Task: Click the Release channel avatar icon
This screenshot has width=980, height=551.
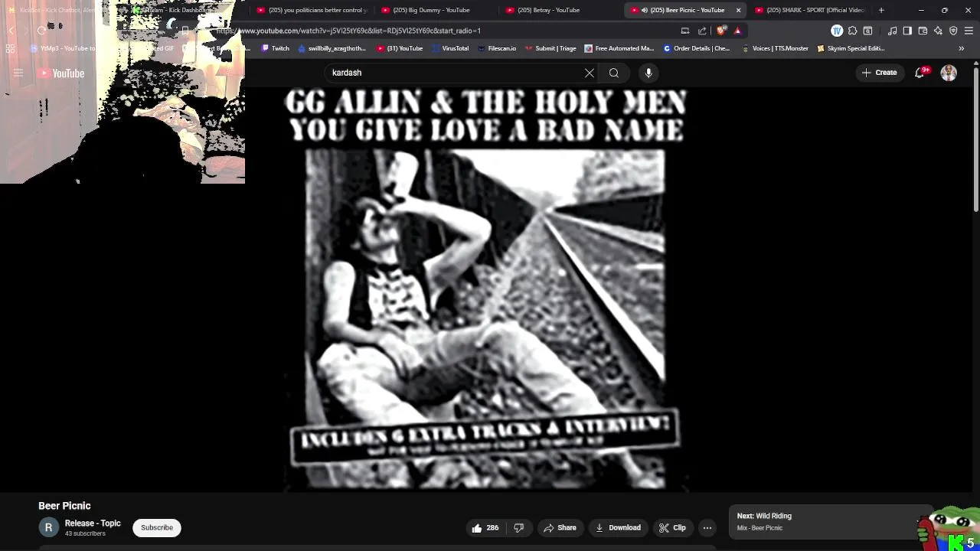Action: (48, 527)
